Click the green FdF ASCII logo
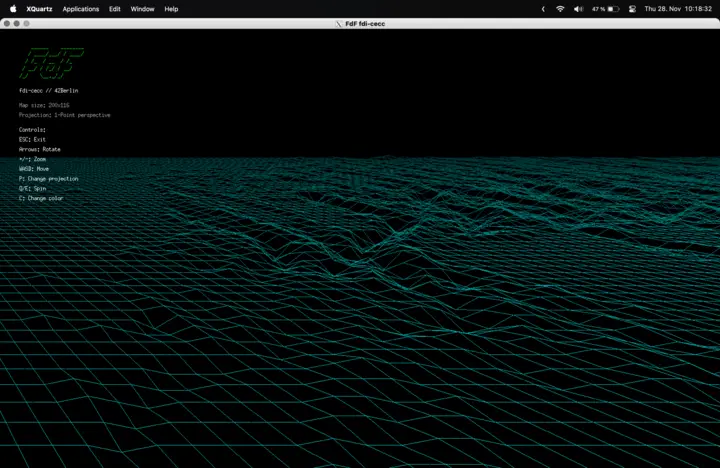 50,64
